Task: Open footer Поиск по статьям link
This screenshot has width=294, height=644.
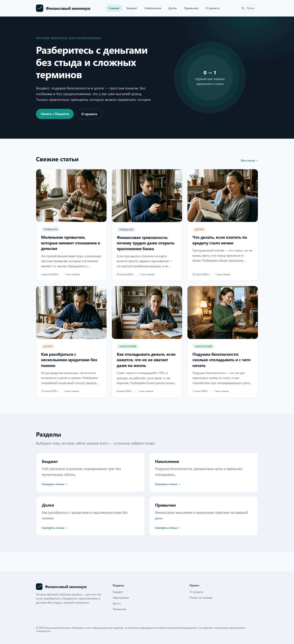Action: point(201,598)
